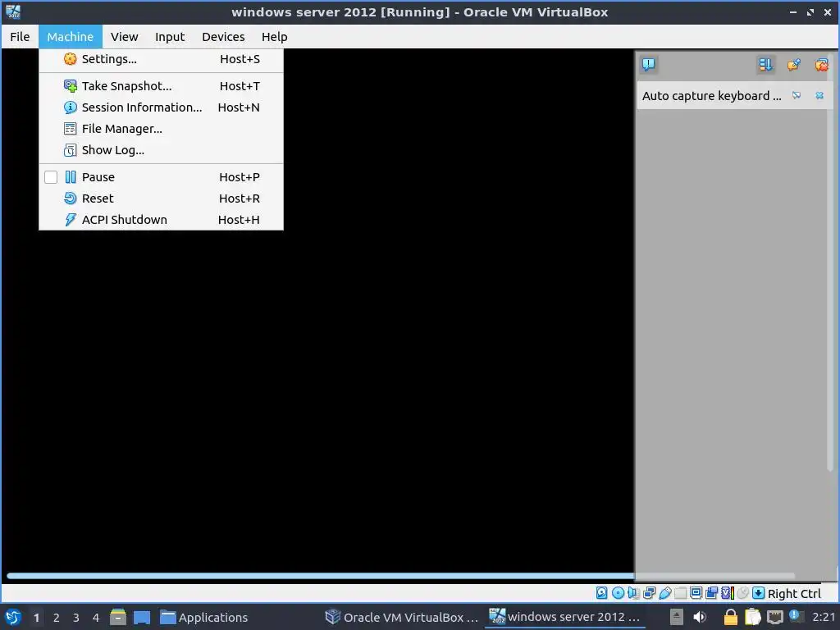Switch to workspace 1

click(36, 618)
